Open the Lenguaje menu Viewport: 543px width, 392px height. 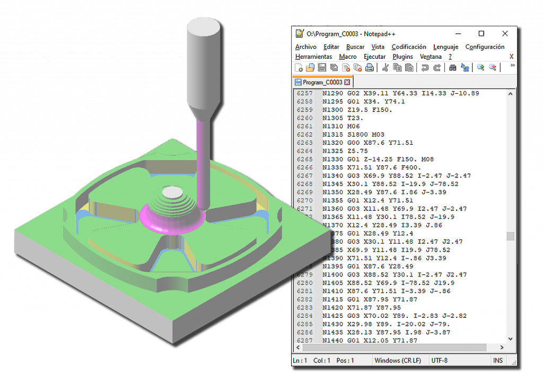[445, 47]
